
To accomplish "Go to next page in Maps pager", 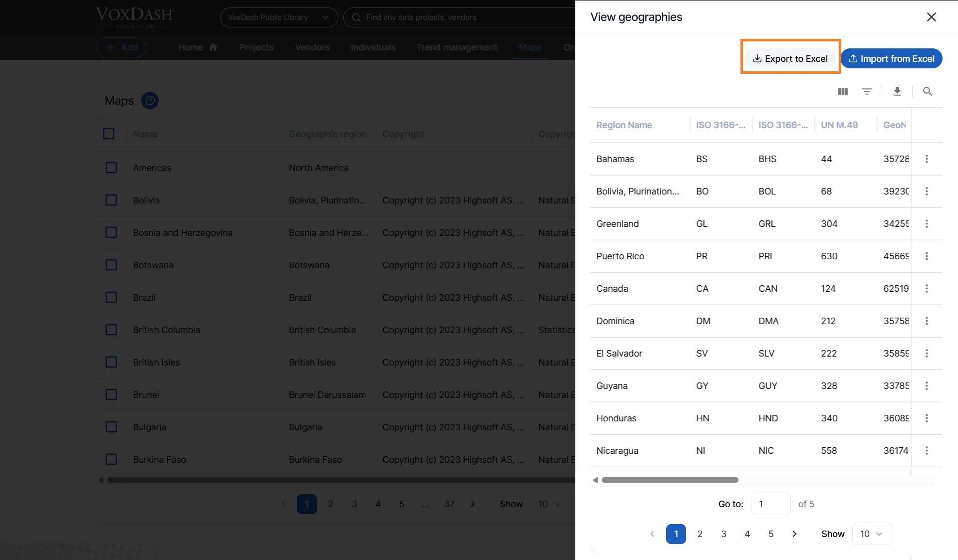I will point(473,504).
